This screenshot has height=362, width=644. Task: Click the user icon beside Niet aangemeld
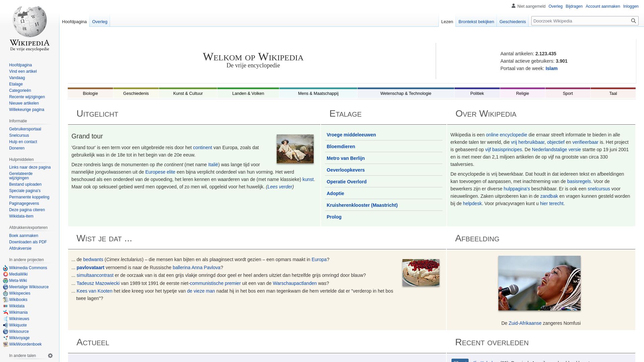tap(513, 6)
